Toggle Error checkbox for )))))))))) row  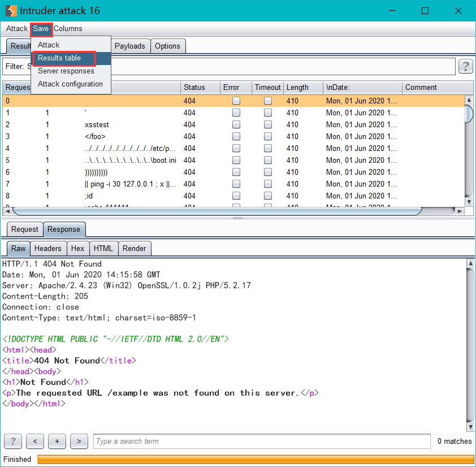[236, 172]
